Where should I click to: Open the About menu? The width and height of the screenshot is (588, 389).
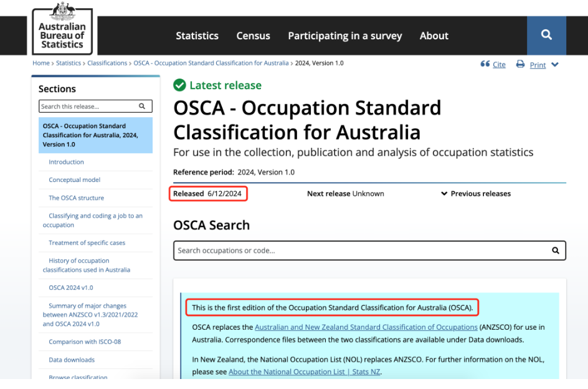coord(434,36)
